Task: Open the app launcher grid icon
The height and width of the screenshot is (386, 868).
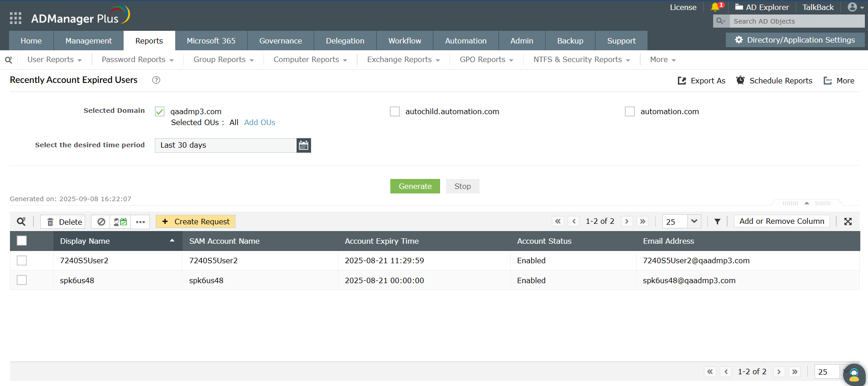Action: tap(15, 18)
